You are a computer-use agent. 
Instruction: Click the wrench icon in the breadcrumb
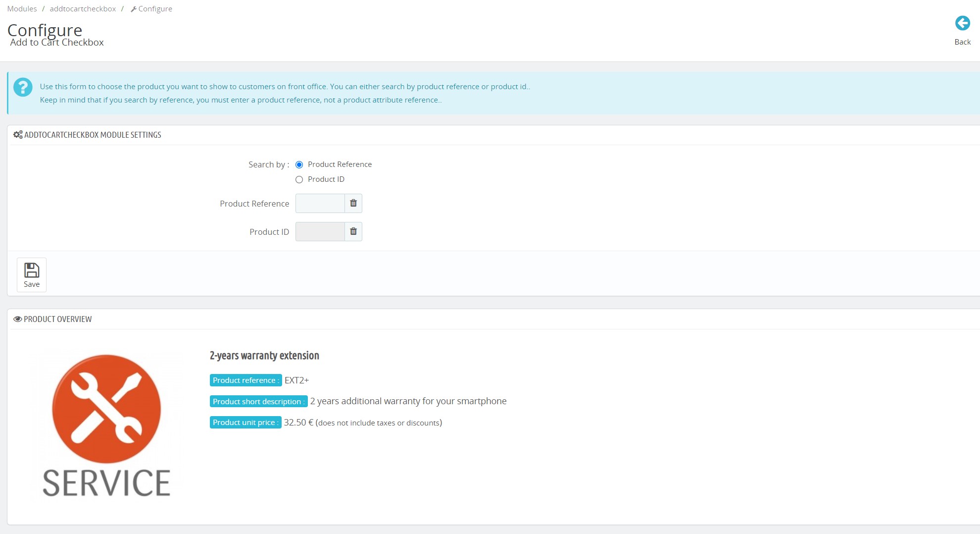coord(133,9)
